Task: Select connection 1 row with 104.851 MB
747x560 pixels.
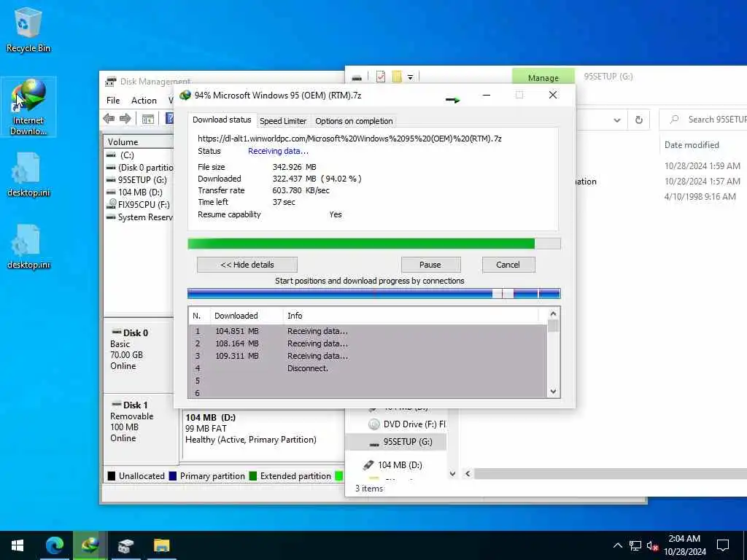Action: (x=368, y=331)
